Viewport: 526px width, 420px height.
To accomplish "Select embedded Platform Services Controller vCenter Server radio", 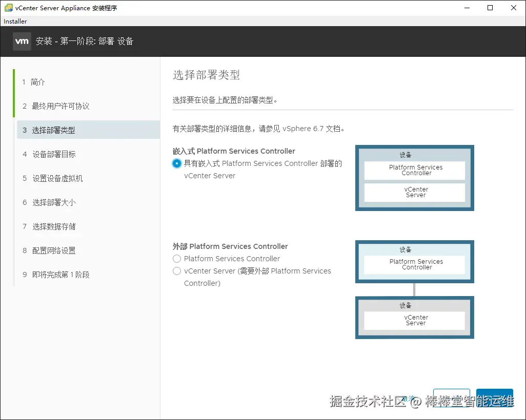I will click(x=177, y=163).
